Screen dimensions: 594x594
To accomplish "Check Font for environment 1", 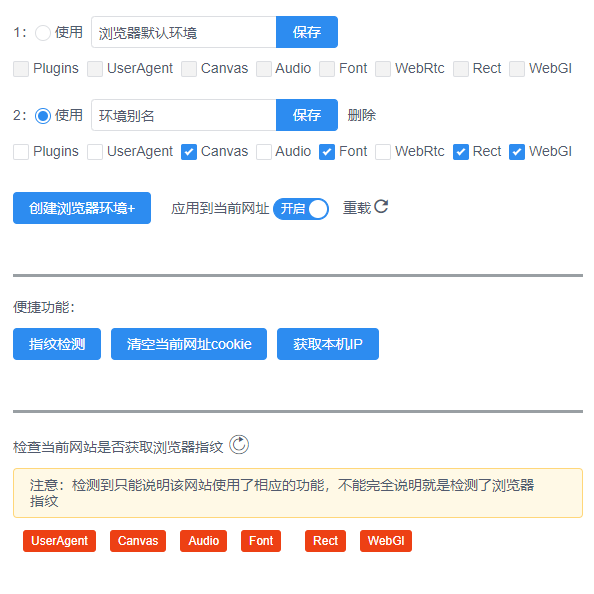I will click(327, 69).
